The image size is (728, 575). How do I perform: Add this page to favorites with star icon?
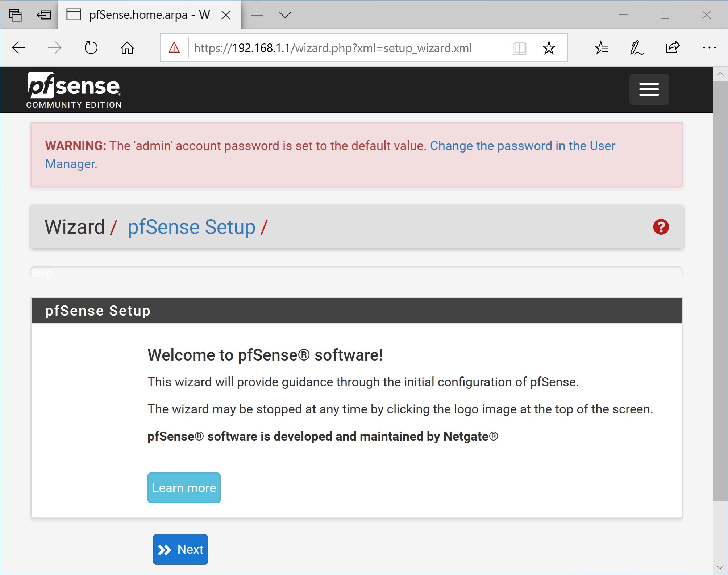549,47
